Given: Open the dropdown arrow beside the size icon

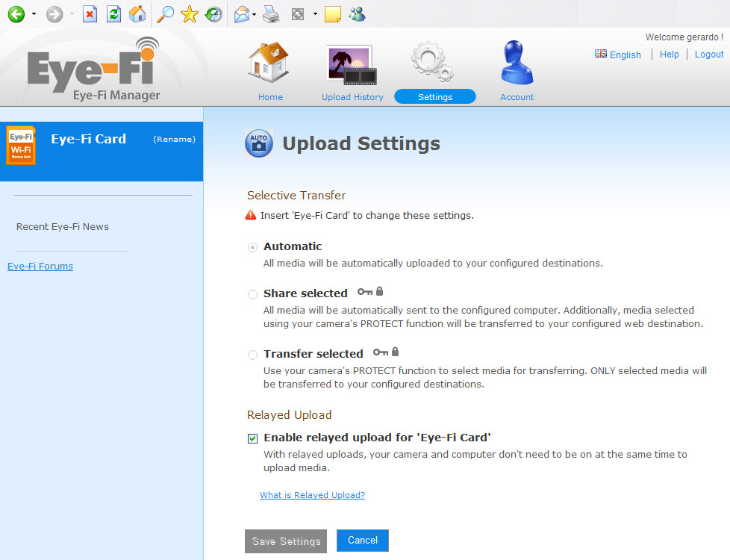Looking at the screenshot, I should click(315, 14).
